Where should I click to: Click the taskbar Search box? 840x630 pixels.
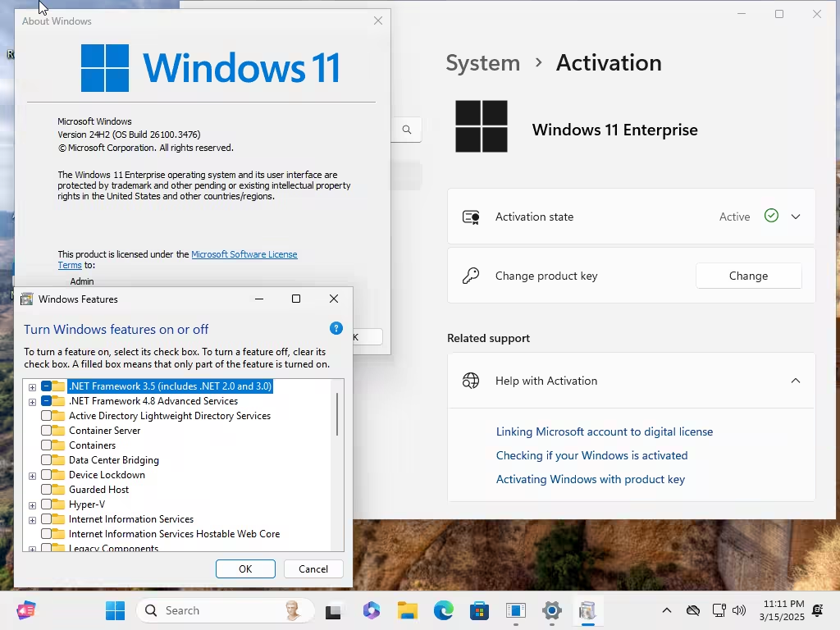coord(225,610)
